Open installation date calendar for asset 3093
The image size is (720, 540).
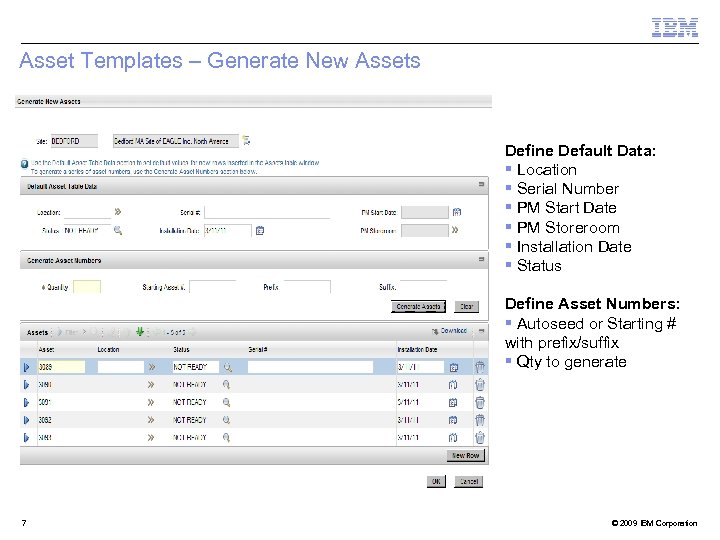pos(453,438)
